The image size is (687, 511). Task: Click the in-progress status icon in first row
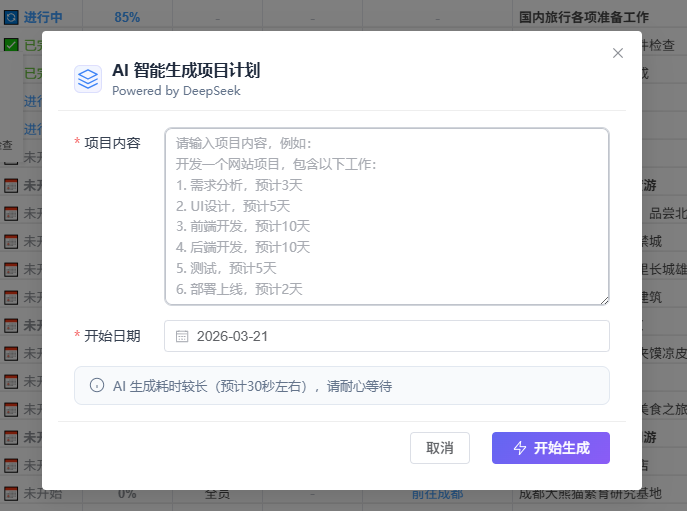(x=10, y=17)
